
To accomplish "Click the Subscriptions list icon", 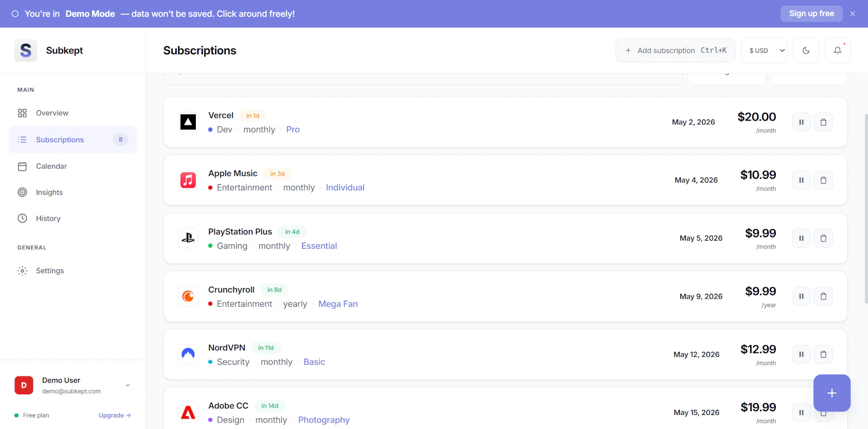I will click(22, 140).
